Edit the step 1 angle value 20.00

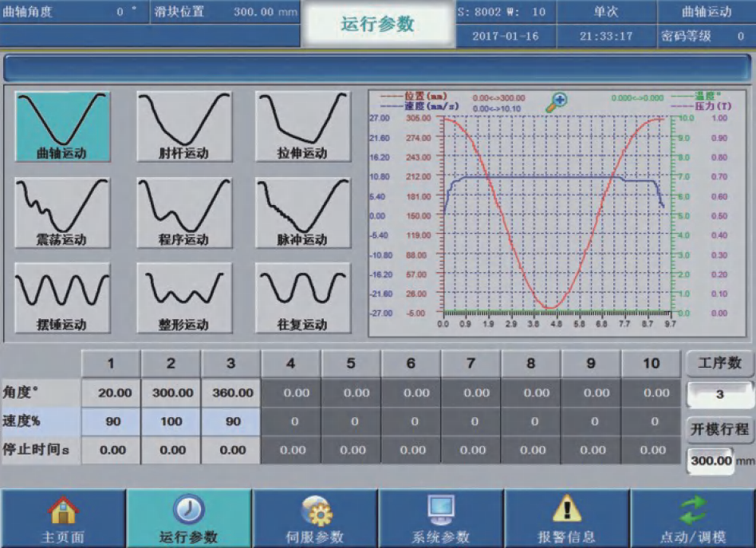(x=112, y=393)
